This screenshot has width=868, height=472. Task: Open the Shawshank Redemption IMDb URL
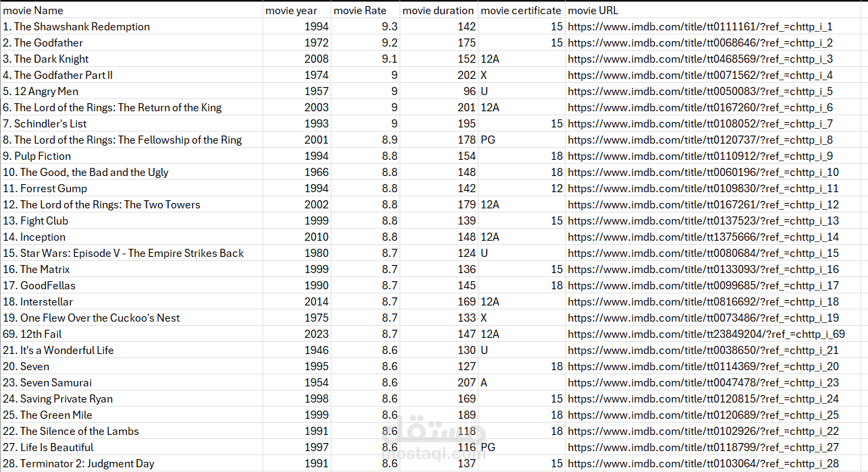(x=700, y=26)
